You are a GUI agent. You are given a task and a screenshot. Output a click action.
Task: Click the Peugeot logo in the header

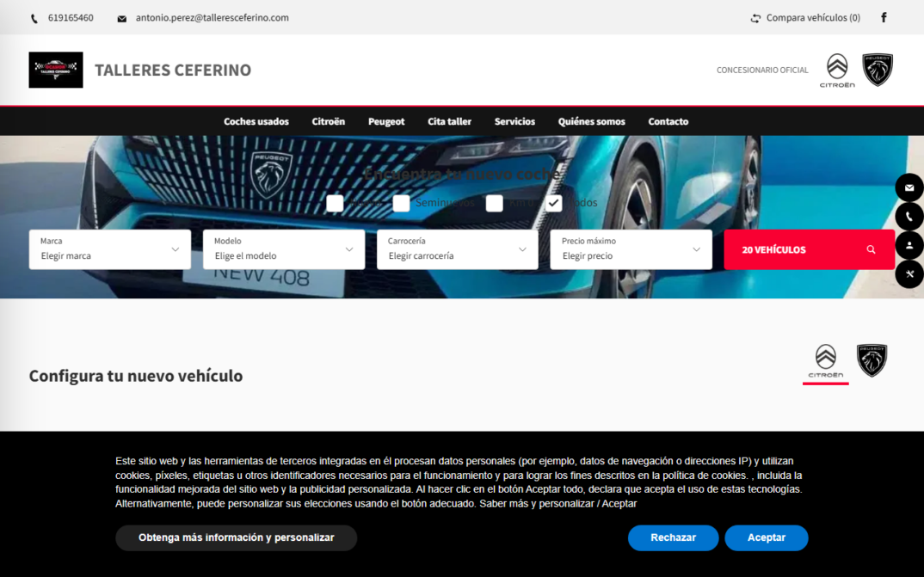point(878,70)
